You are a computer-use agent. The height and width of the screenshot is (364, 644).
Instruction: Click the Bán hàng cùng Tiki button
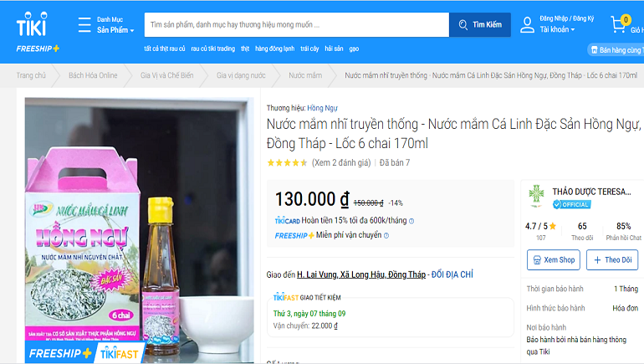tap(616, 50)
